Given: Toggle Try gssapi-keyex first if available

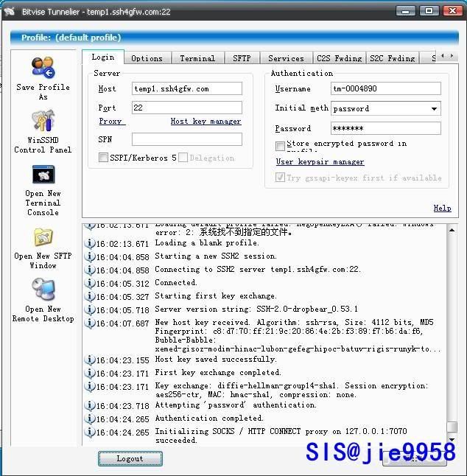Looking at the screenshot, I should tap(280, 178).
